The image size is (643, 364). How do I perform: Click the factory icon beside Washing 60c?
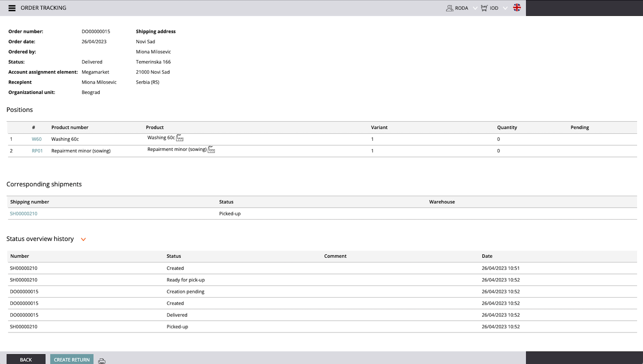[x=180, y=138]
